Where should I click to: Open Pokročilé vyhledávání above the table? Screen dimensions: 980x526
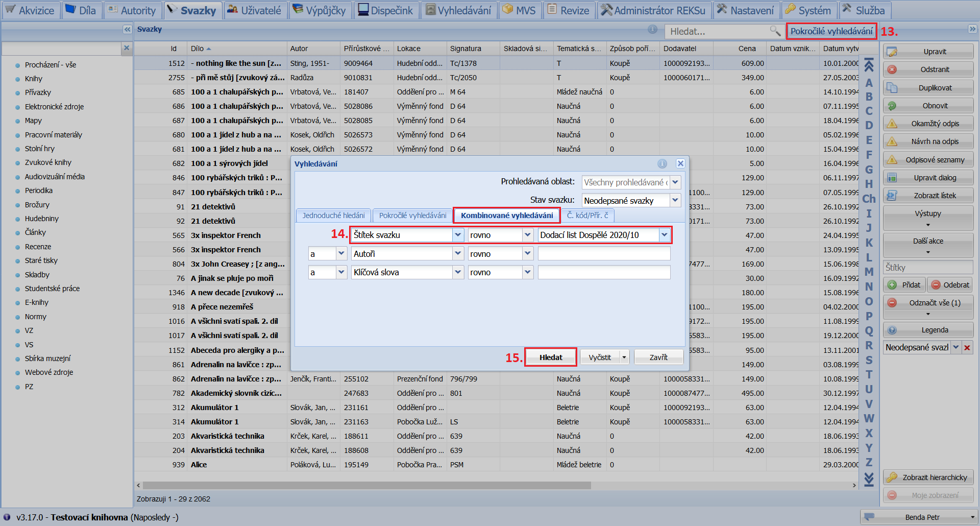tap(831, 31)
